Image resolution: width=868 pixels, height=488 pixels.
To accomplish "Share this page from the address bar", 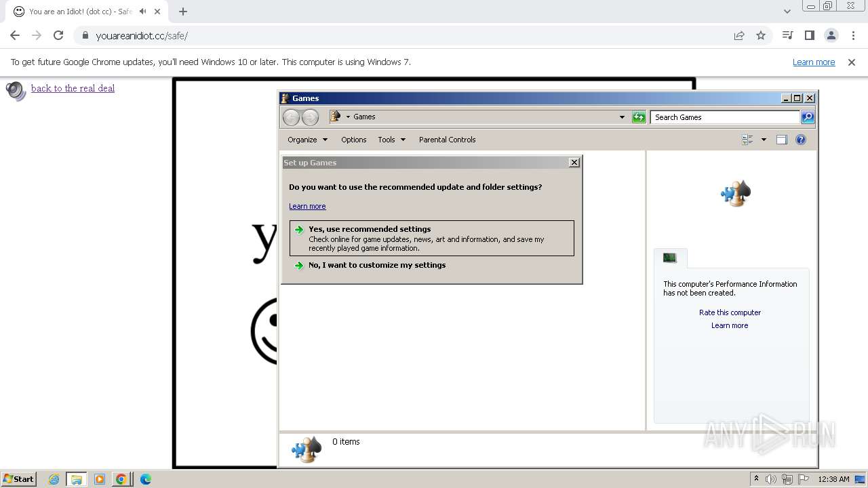I will 739,35.
